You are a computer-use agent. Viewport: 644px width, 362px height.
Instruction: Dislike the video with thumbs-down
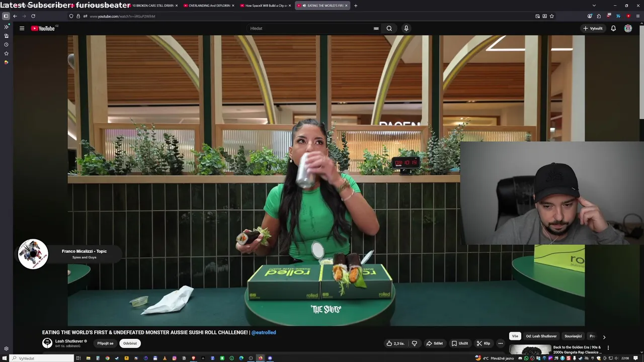point(415,343)
